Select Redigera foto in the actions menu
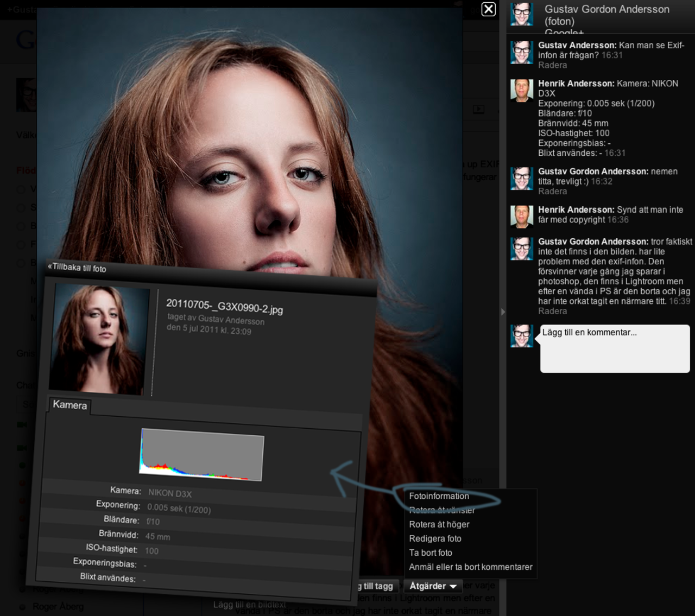The height and width of the screenshot is (616, 695). click(435, 538)
